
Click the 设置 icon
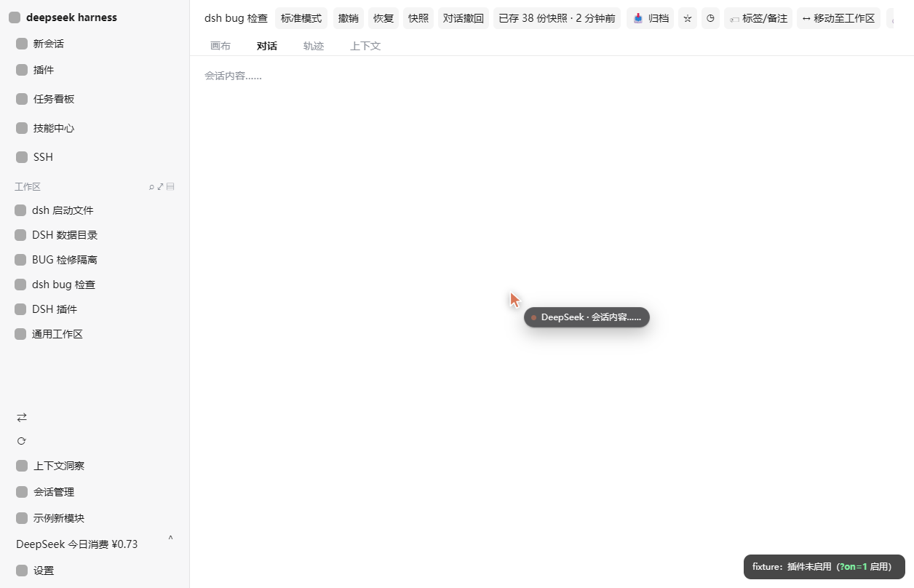coord(22,571)
